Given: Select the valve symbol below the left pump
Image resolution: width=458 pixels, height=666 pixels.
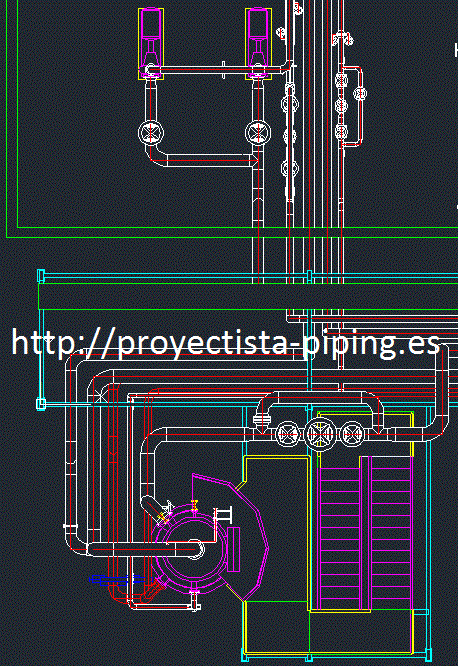Looking at the screenshot, I should pyautogui.click(x=151, y=133).
